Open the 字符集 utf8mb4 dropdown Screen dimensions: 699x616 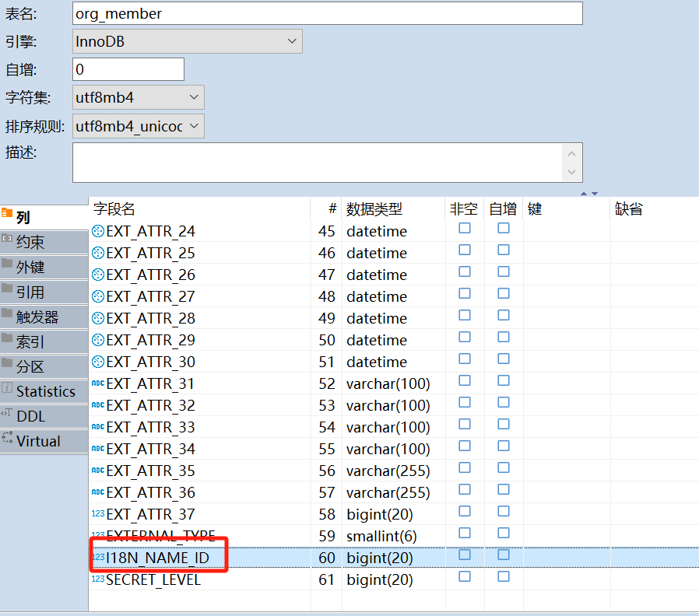pyautogui.click(x=139, y=97)
